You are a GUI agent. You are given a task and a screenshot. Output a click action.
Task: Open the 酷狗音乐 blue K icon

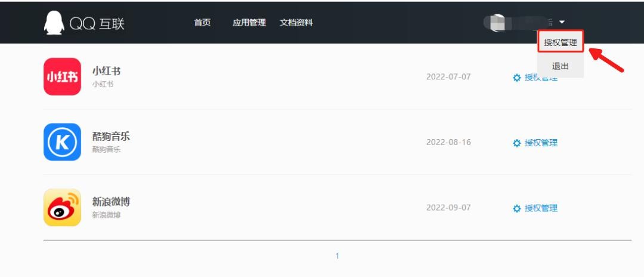[62, 142]
